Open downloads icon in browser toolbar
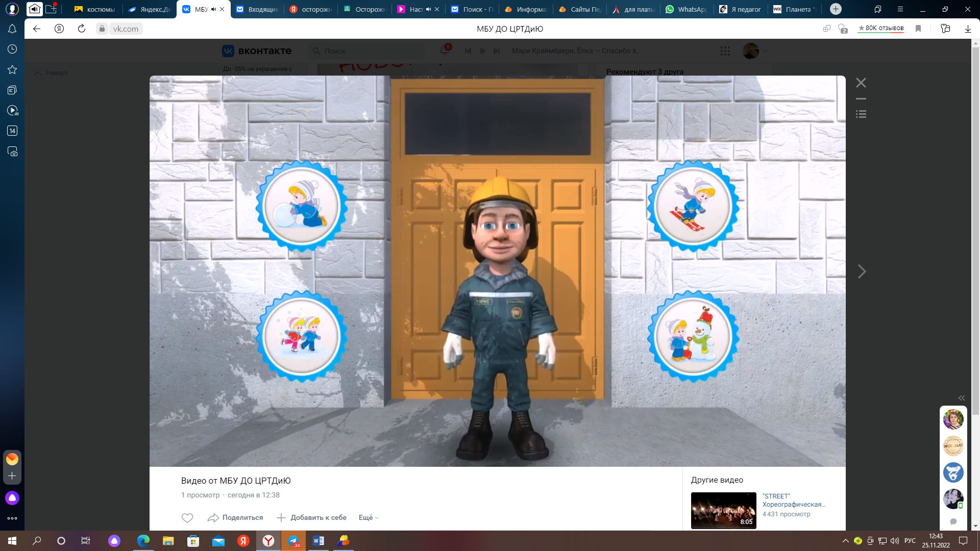 pyautogui.click(x=968, y=29)
